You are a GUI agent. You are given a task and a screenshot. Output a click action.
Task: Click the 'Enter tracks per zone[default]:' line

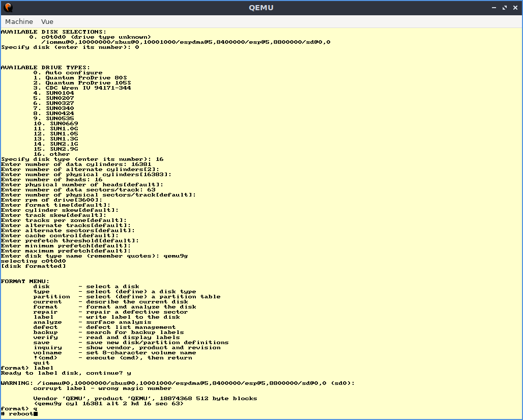click(x=64, y=220)
